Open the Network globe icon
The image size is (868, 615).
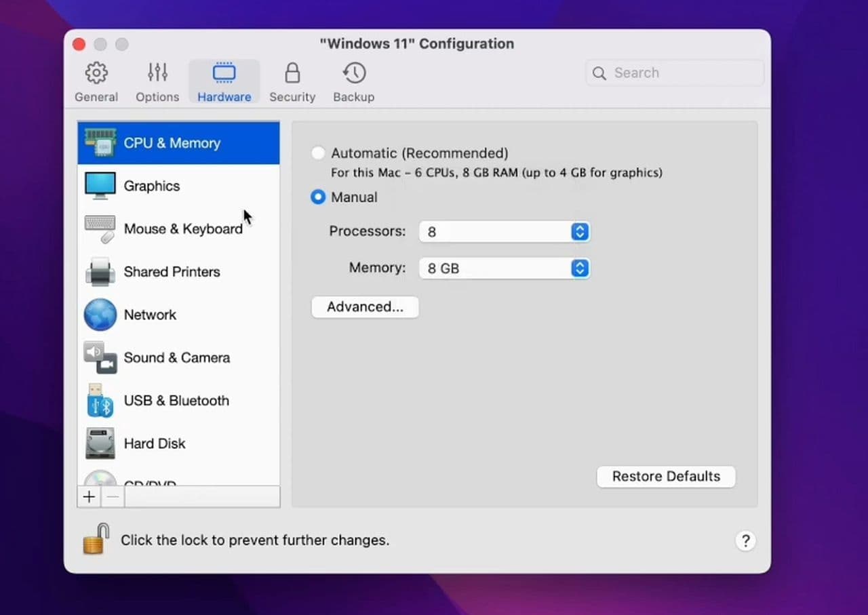100,315
